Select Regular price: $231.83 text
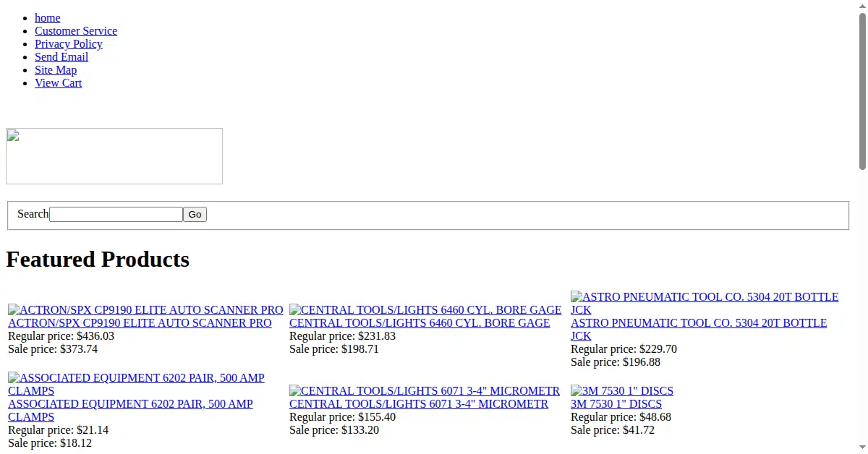The width and height of the screenshot is (868, 454). tap(342, 336)
